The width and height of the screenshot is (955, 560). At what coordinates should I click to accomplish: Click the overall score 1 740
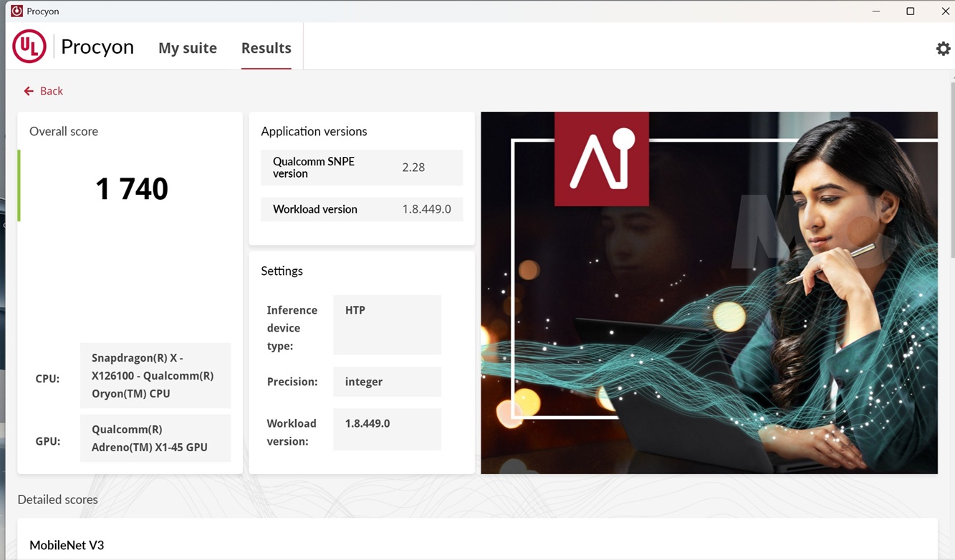click(132, 189)
